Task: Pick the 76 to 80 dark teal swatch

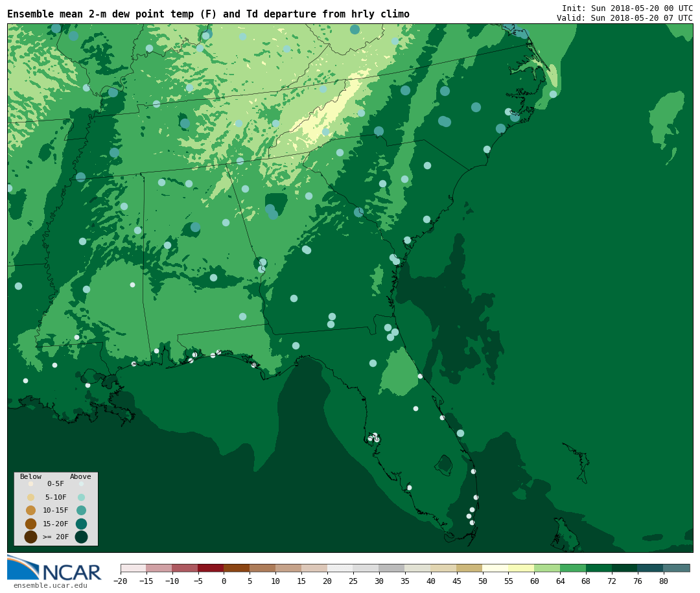Action: tap(651, 568)
